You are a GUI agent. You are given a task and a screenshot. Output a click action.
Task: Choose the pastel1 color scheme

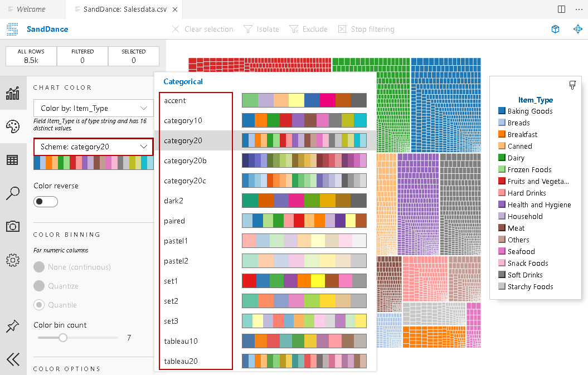coord(265,241)
